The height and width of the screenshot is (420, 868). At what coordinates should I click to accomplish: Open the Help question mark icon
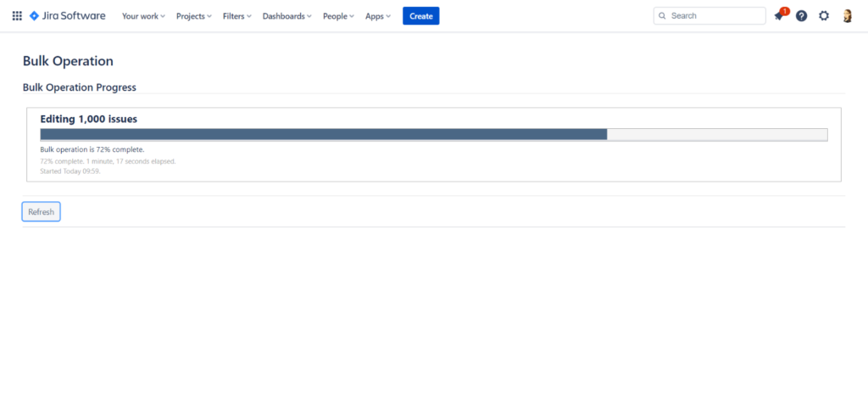click(x=801, y=16)
